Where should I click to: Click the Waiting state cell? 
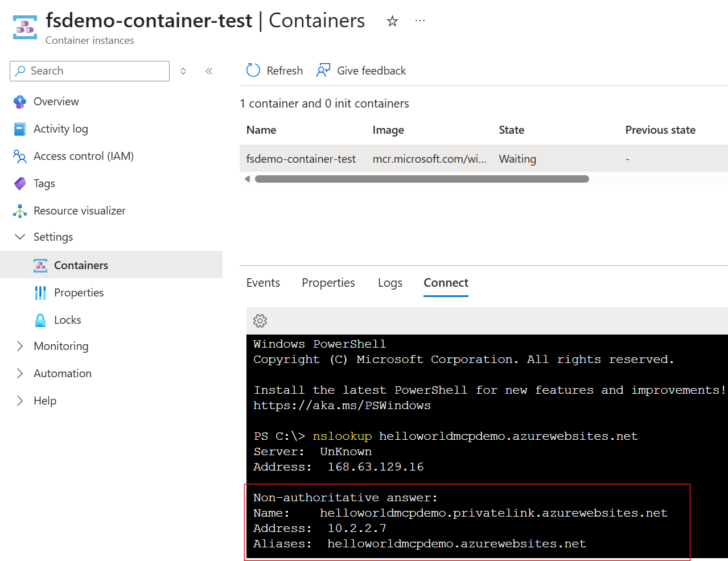(517, 159)
